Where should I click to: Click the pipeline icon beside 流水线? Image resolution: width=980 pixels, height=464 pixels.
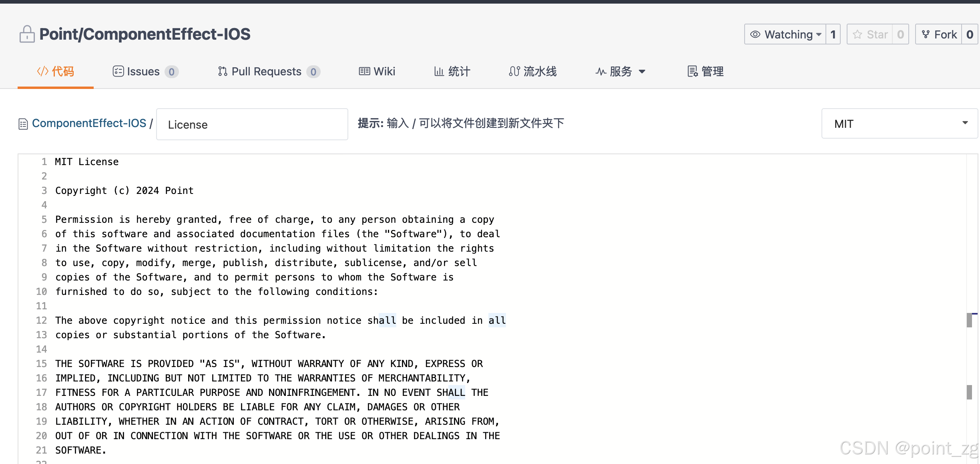tap(515, 71)
